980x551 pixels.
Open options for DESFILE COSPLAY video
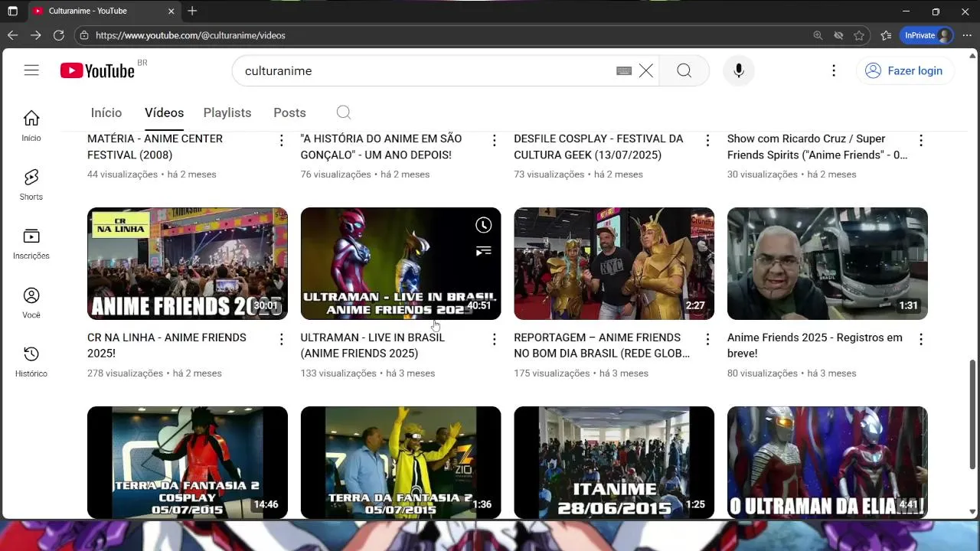click(x=708, y=140)
